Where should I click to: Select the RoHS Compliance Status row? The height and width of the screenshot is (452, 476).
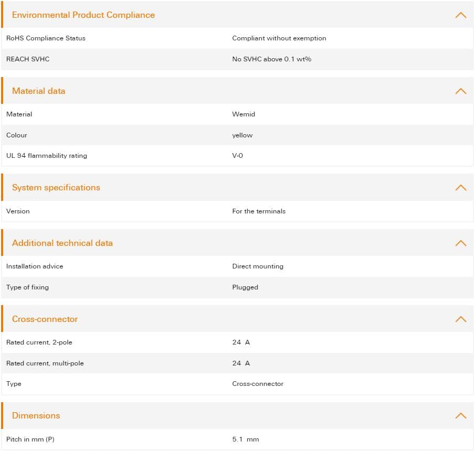point(237,38)
